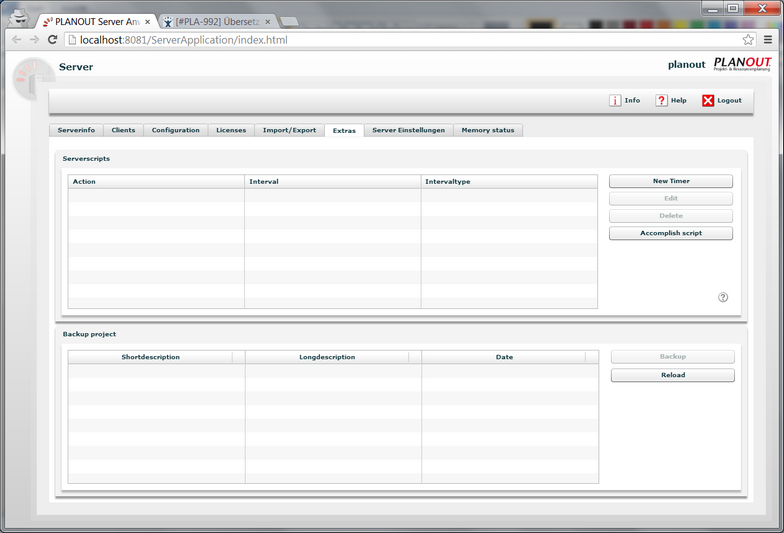Click the red Logout X icon
The height and width of the screenshot is (533, 784).
708,100
